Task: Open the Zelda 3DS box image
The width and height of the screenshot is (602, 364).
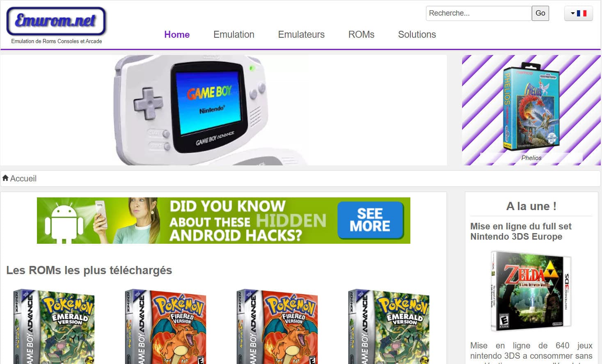Action: click(x=531, y=291)
